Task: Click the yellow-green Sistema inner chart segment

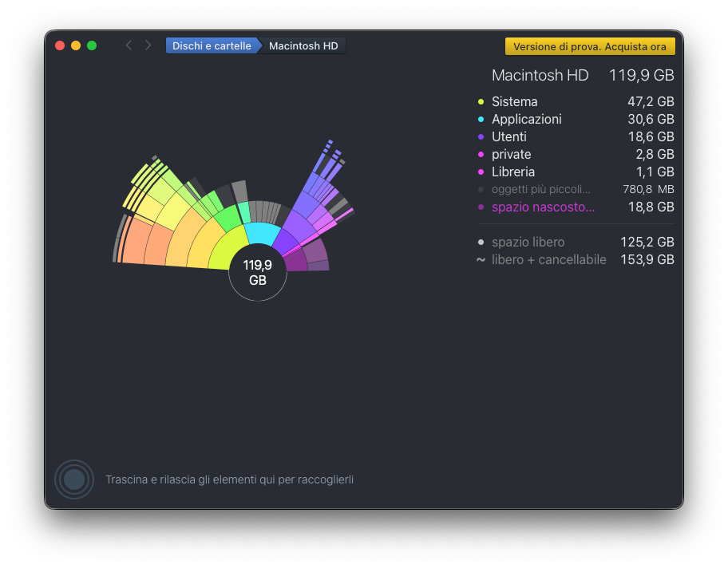Action: click(x=227, y=248)
